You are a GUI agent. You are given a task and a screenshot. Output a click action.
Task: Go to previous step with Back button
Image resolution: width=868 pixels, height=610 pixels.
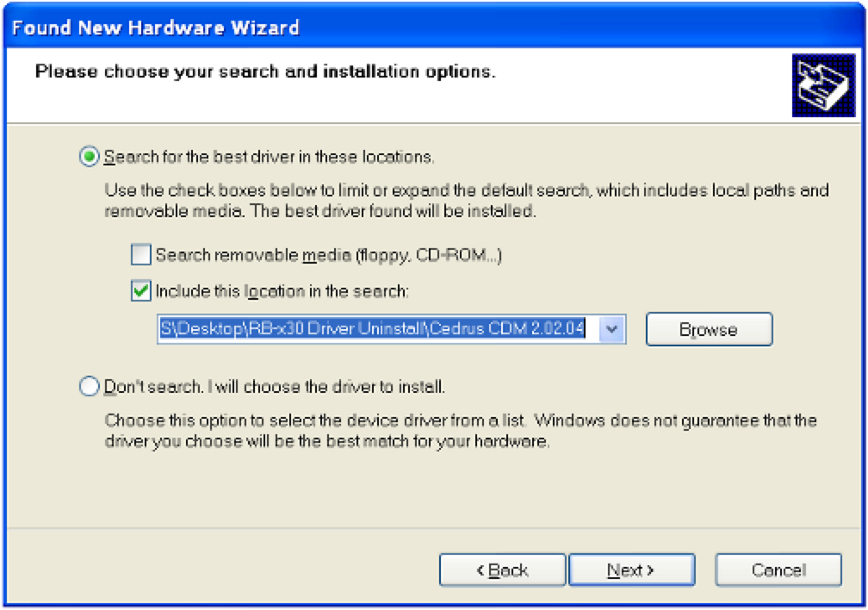(x=502, y=570)
